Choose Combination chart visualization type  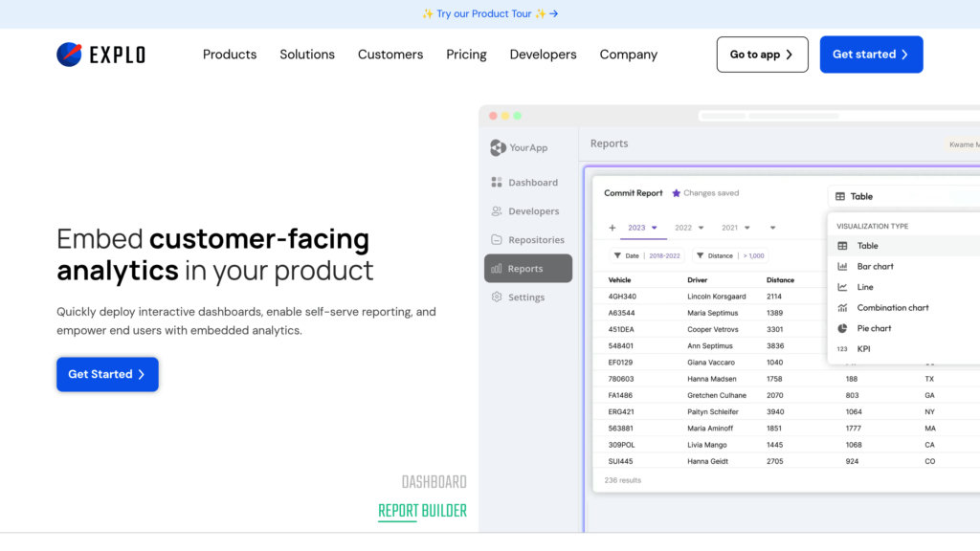pyautogui.click(x=904, y=307)
